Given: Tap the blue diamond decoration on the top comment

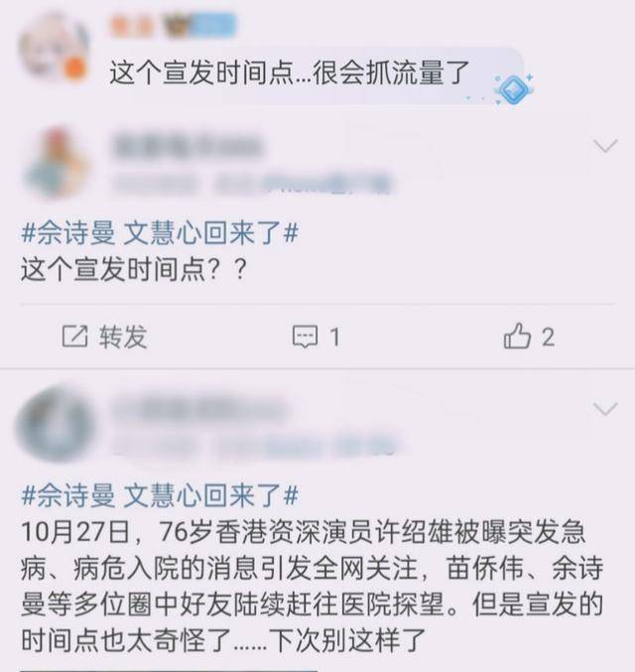Looking at the screenshot, I should (x=514, y=89).
